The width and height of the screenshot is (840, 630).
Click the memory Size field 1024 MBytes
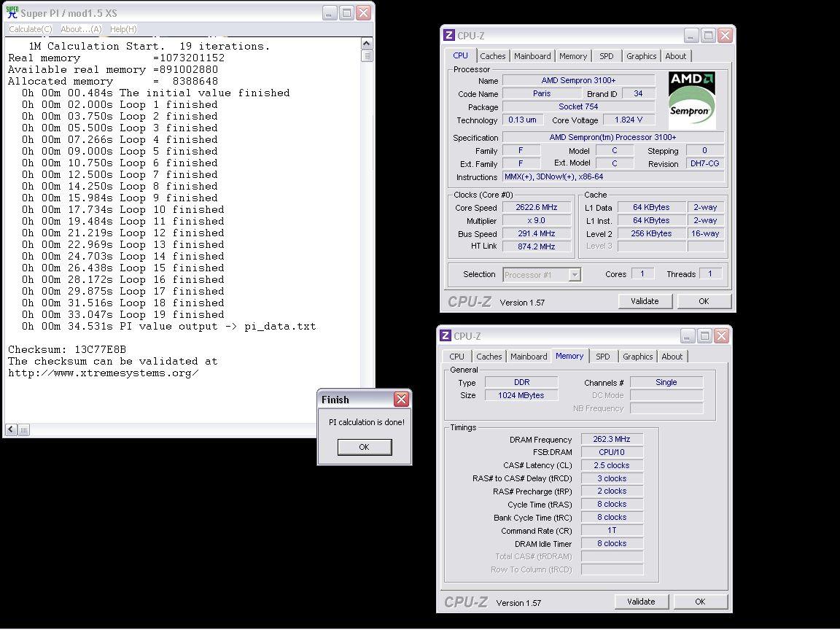(521, 395)
